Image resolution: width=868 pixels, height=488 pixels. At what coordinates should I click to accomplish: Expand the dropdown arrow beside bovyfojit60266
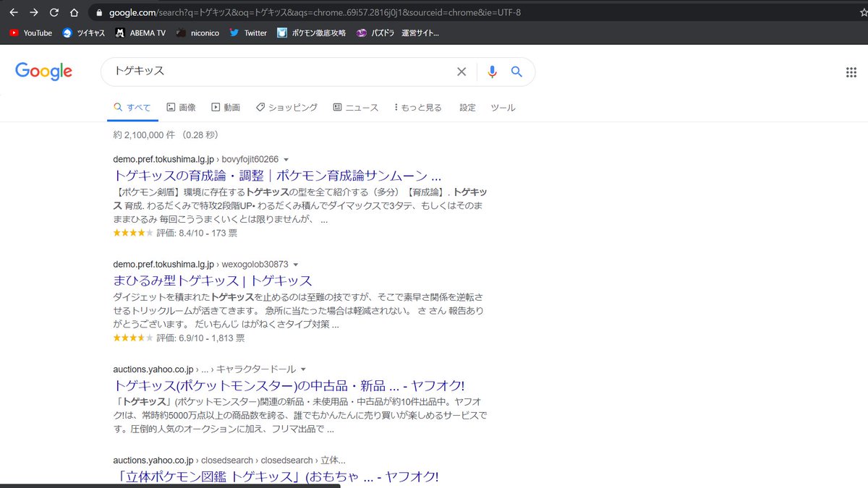click(x=286, y=160)
